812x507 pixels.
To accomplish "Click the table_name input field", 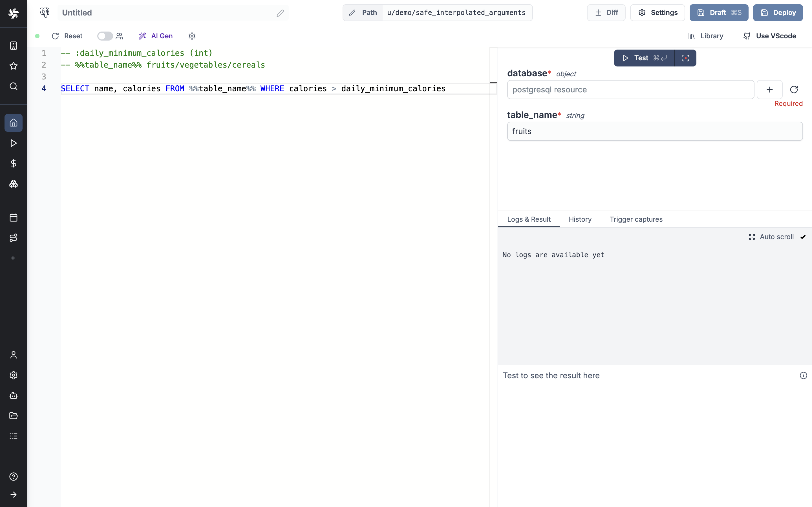I will 655,131.
